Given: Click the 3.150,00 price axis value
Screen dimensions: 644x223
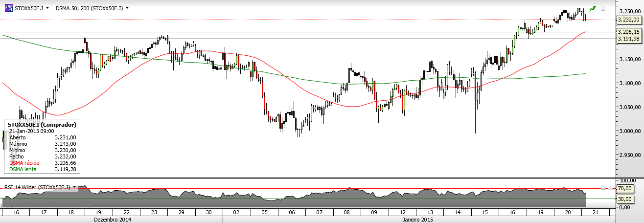Looking at the screenshot, I should [630, 59].
